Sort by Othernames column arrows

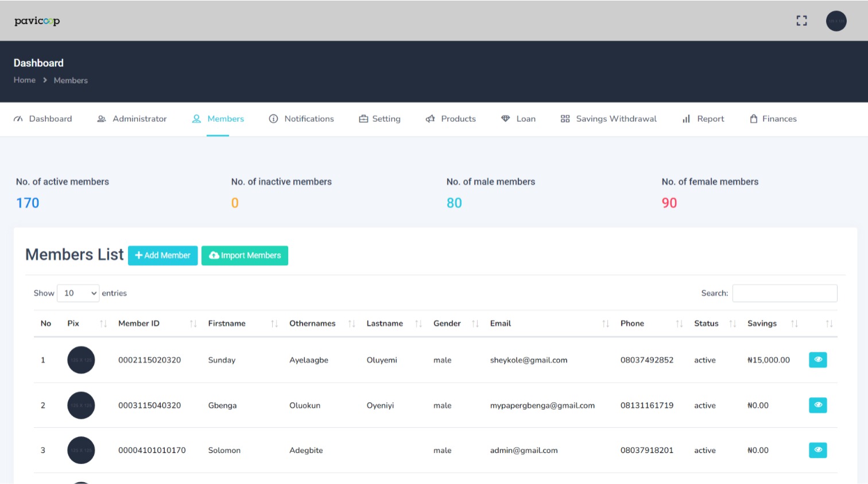[x=352, y=324]
